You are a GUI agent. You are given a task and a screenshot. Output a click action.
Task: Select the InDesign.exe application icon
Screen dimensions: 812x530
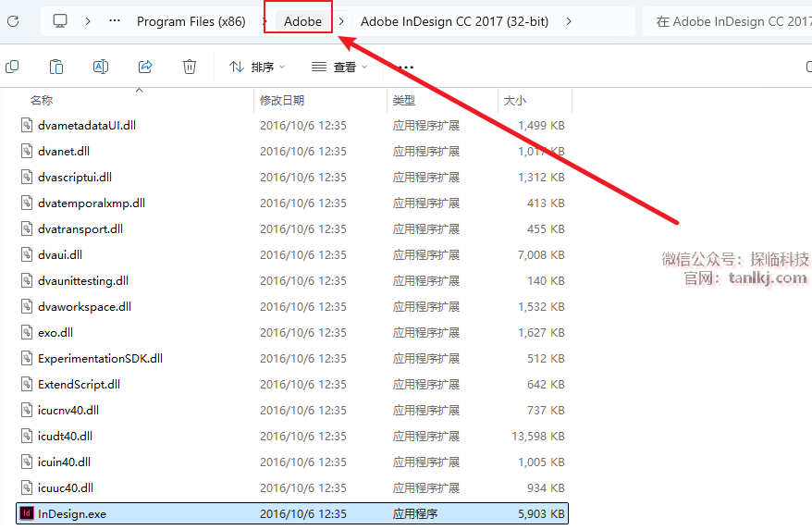click(x=27, y=513)
